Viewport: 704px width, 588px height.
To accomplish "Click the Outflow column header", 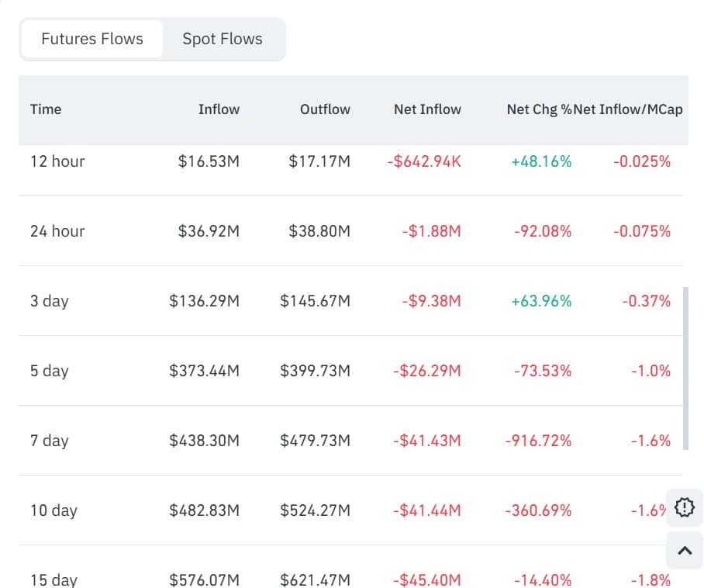I will coord(325,109).
